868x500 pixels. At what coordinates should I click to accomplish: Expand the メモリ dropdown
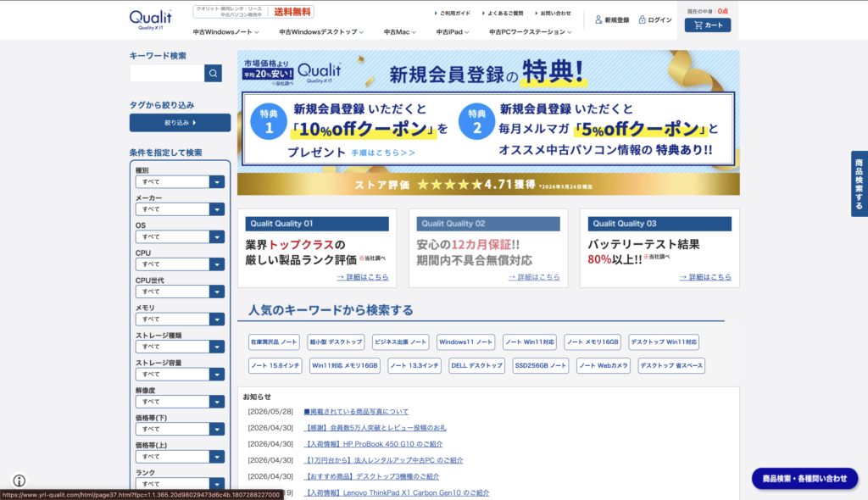[180, 319]
